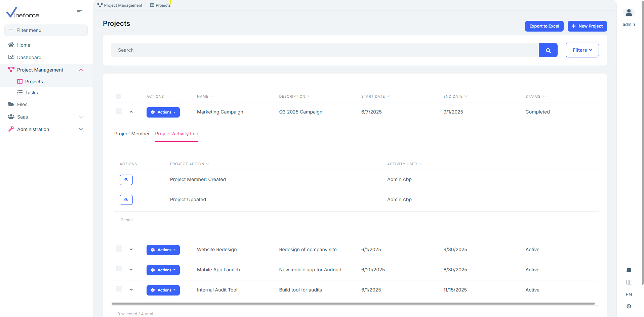
Task: Click the monitor icon in right sidebar
Action: point(629,270)
